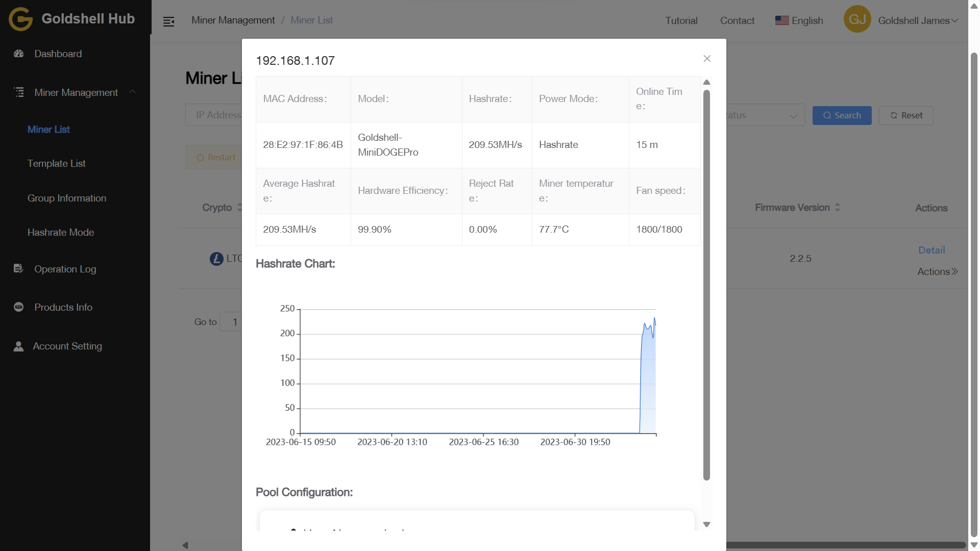Click the Products Info icon
The width and height of the screenshot is (980, 551).
tap(19, 307)
